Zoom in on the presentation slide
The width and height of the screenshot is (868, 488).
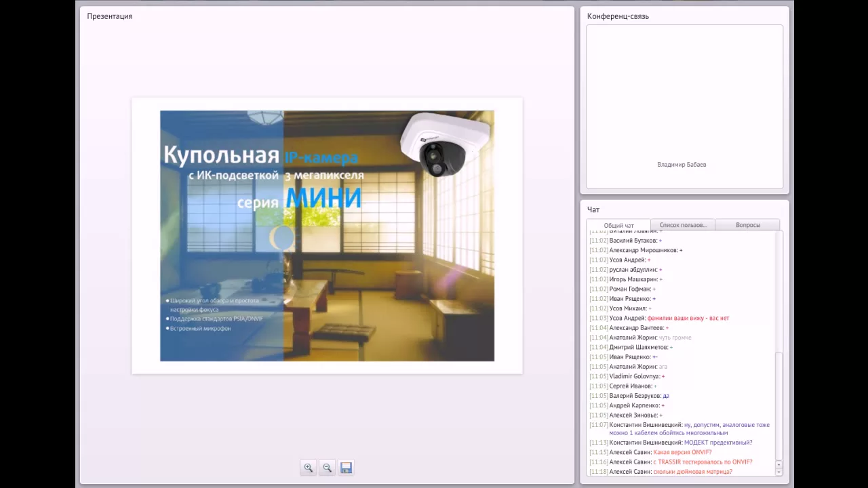309,468
